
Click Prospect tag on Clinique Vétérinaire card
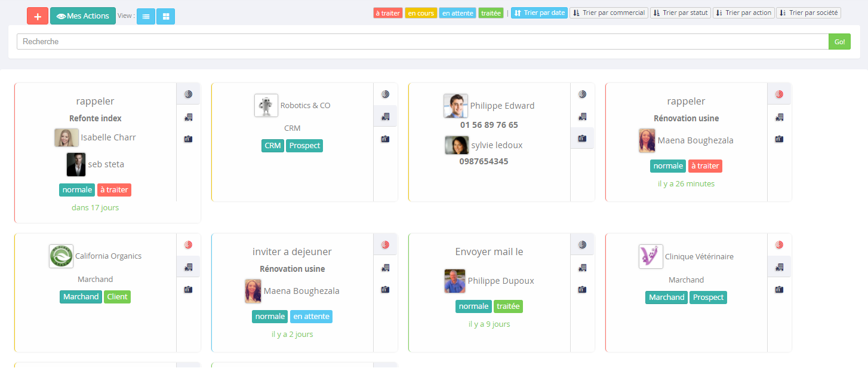[x=709, y=298]
